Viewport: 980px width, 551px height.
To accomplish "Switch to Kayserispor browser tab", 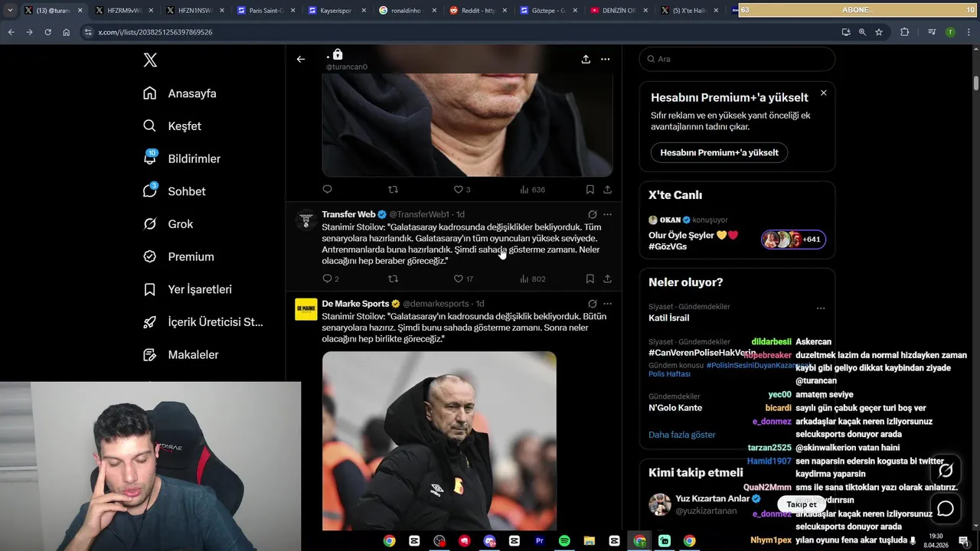I will tap(336, 11).
